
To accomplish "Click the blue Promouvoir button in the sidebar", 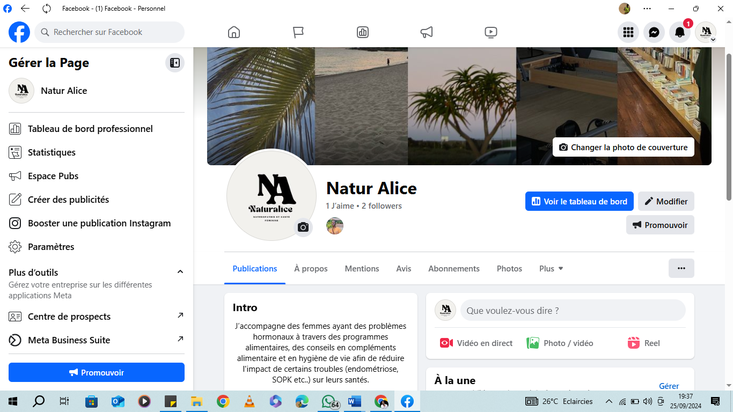I will tap(96, 372).
